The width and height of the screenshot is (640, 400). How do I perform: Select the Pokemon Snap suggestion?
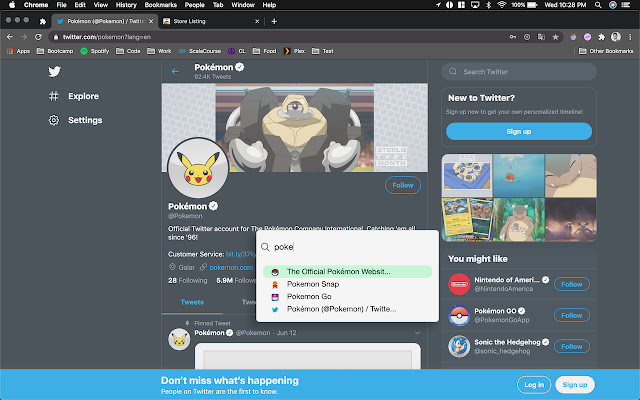click(347, 284)
